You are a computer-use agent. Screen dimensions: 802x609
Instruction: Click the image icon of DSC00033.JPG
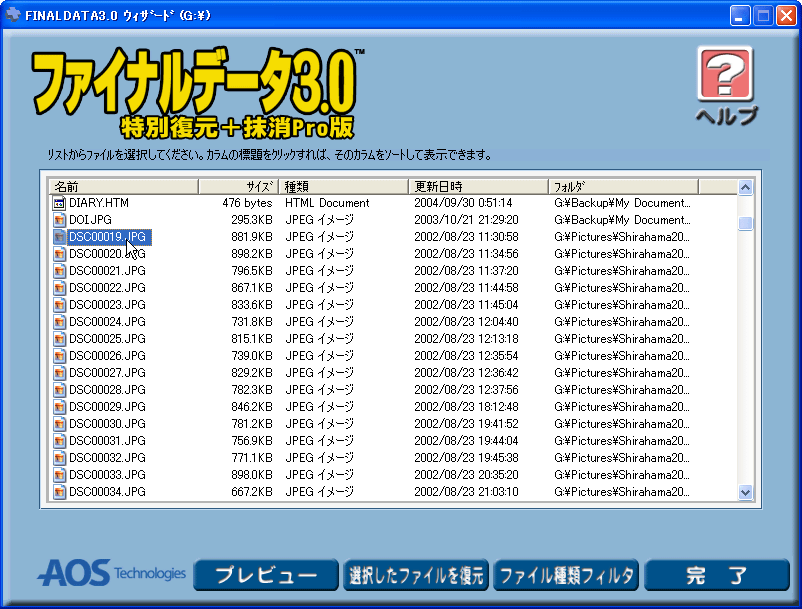pos(59,475)
